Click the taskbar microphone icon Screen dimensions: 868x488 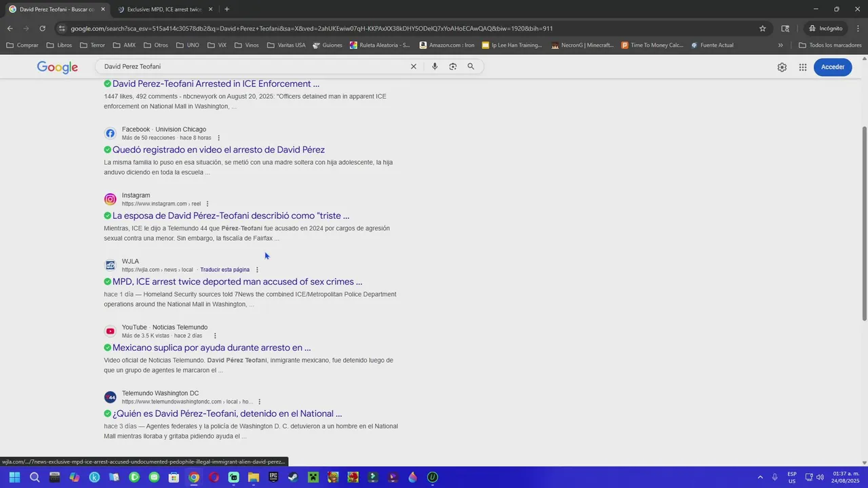[x=775, y=477]
